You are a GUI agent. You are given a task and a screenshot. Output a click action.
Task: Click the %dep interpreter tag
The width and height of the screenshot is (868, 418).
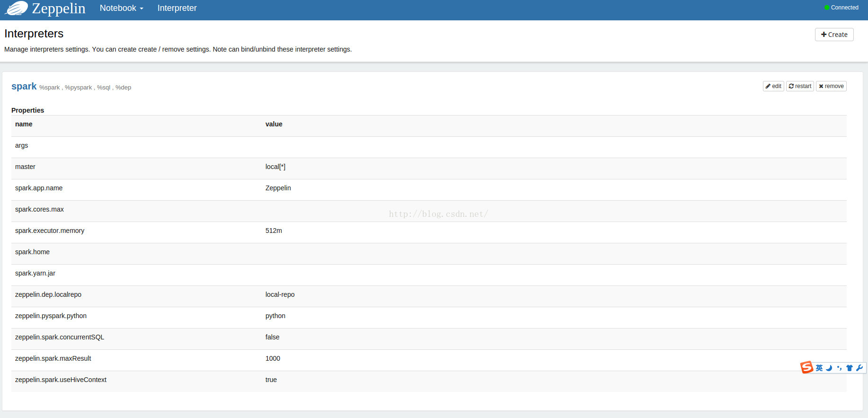pos(123,88)
